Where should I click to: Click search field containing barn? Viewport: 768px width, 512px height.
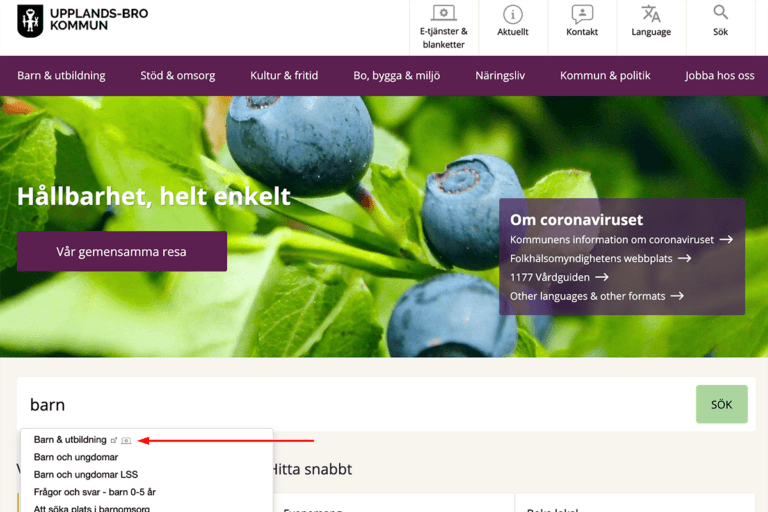point(356,404)
